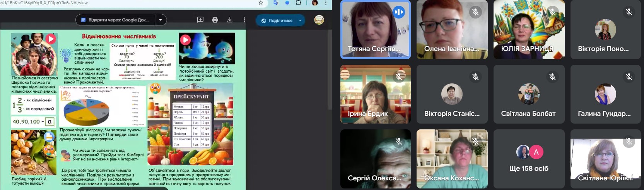The width and height of the screenshot is (644, 190).
Task: Play the Sherlock Holmes video in document
Action: 51,39
